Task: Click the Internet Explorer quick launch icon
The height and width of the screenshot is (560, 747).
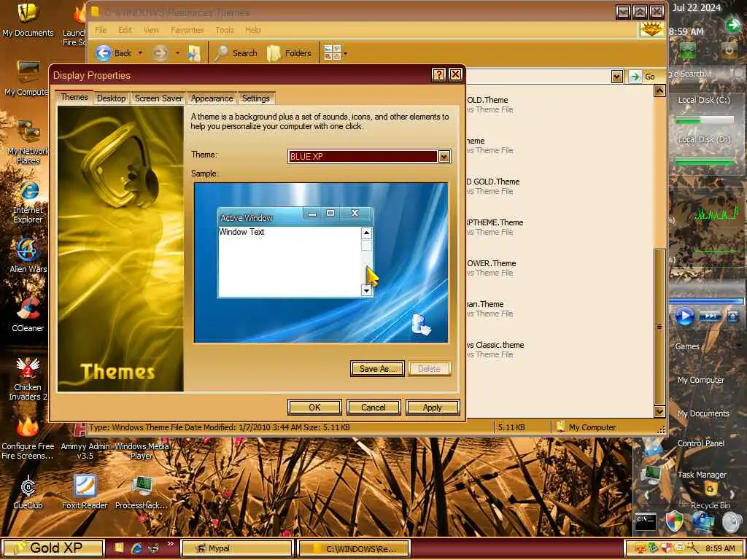Action: click(x=136, y=548)
